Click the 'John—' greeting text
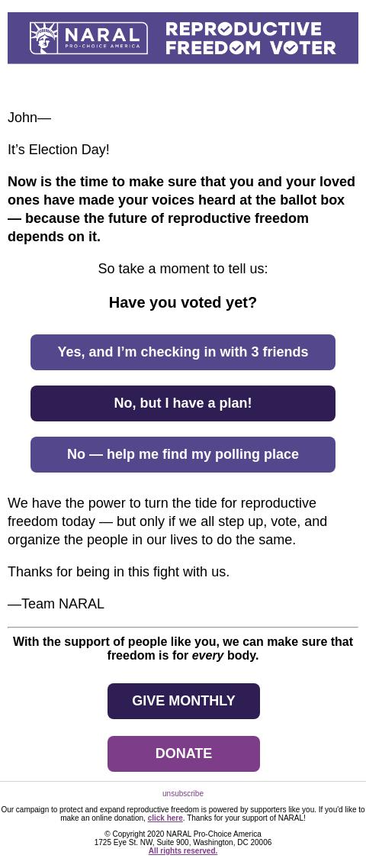Image resolution: width=366 pixels, height=868 pixels. pos(29,118)
